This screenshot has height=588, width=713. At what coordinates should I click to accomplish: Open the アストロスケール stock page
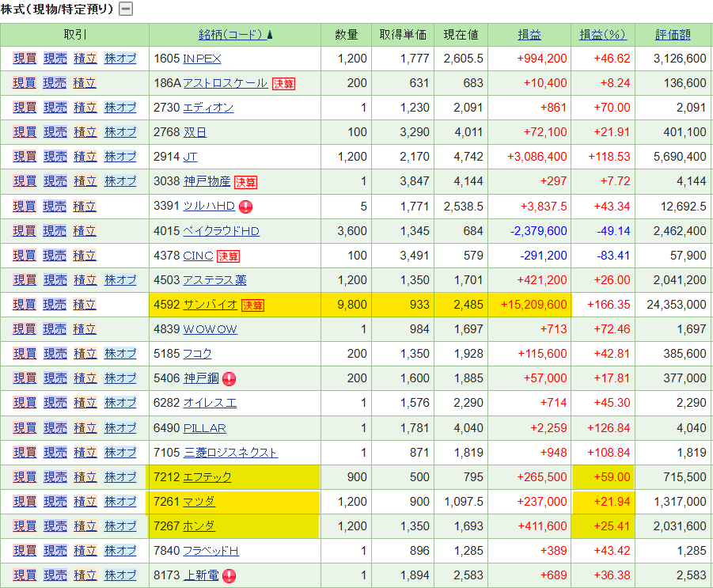click(x=225, y=83)
